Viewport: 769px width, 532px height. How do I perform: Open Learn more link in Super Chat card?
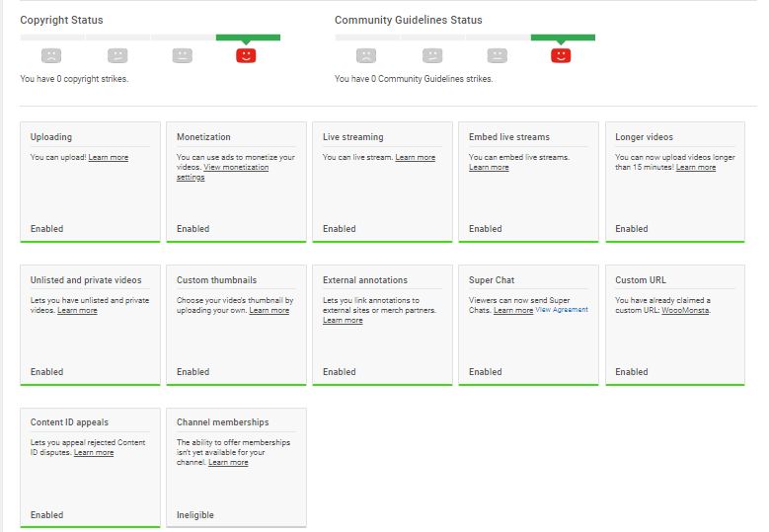click(x=513, y=310)
